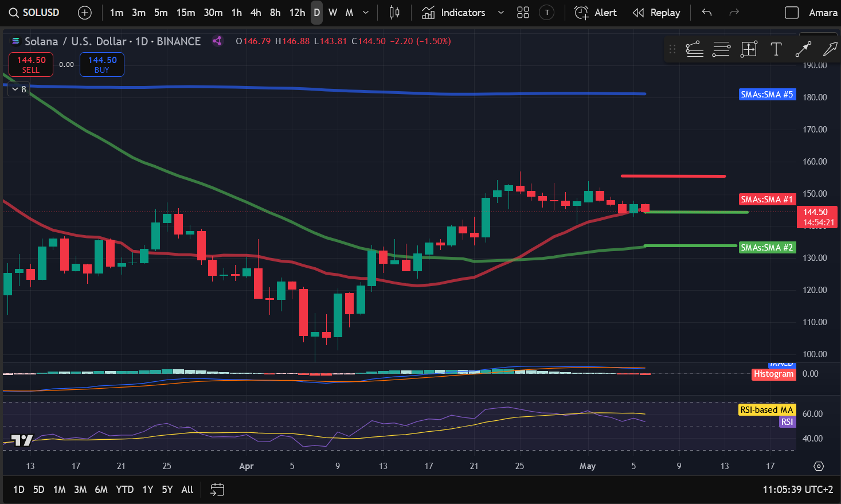Click the 144.50 BUY button
The image size is (841, 504).
[x=102, y=64]
